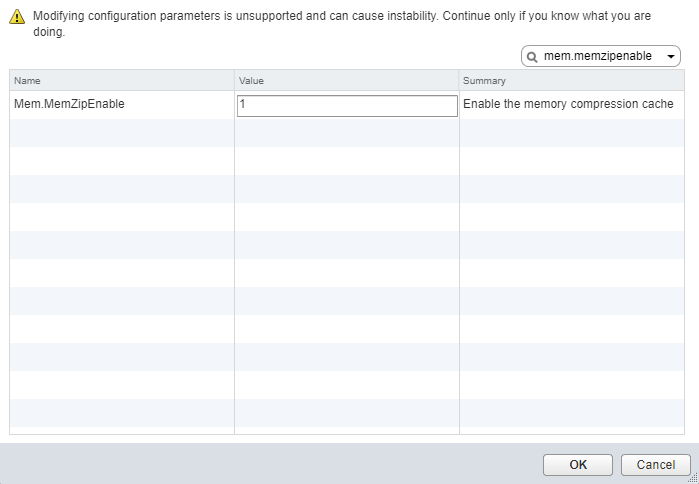Click 'Enable the memory compression cache' summary
The image size is (699, 484).
coord(568,104)
